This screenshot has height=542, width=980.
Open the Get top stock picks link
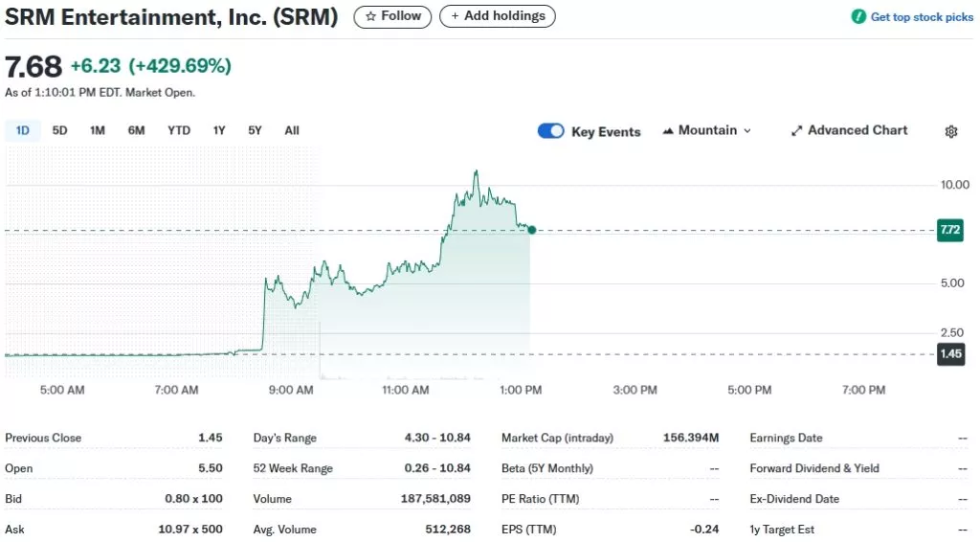click(x=921, y=17)
